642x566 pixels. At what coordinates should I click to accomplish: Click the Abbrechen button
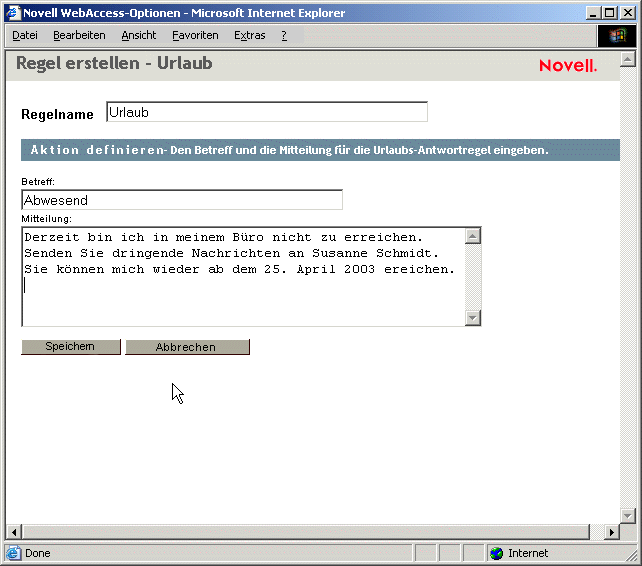point(187,347)
